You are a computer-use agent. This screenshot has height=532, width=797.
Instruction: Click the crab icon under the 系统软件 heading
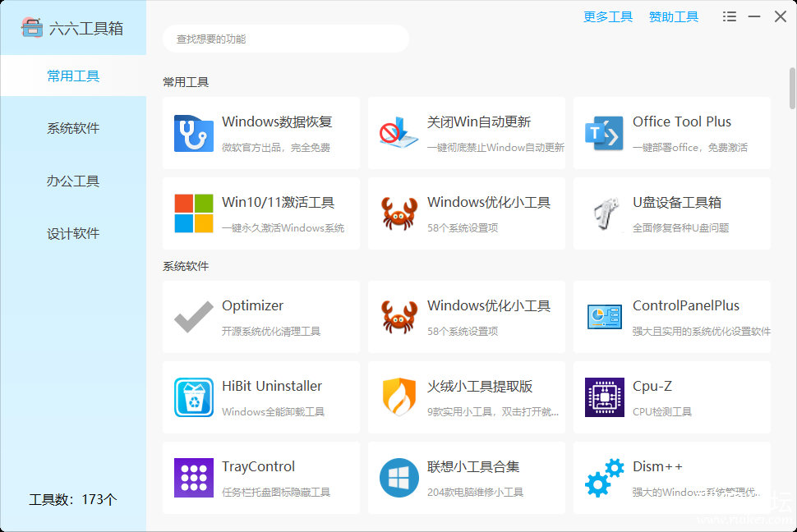point(399,317)
